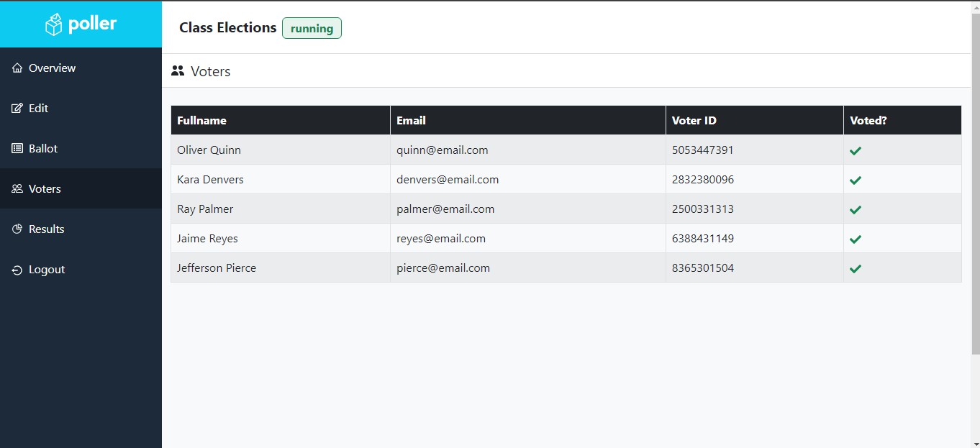The height and width of the screenshot is (448, 980).
Task: Toggle Oliver Quinn's voted checkmark
Action: coord(856,150)
